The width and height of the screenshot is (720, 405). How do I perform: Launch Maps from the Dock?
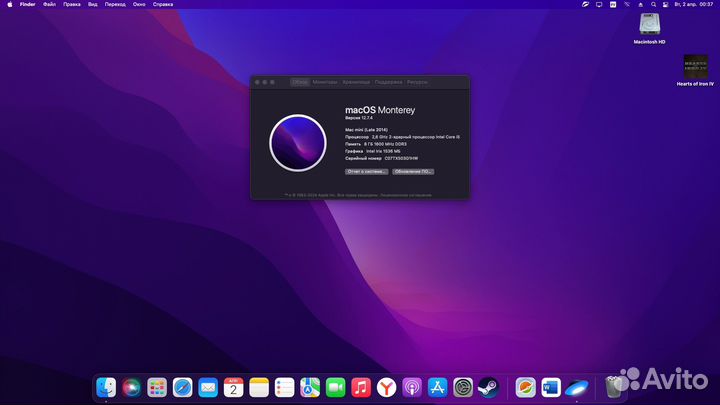310,388
